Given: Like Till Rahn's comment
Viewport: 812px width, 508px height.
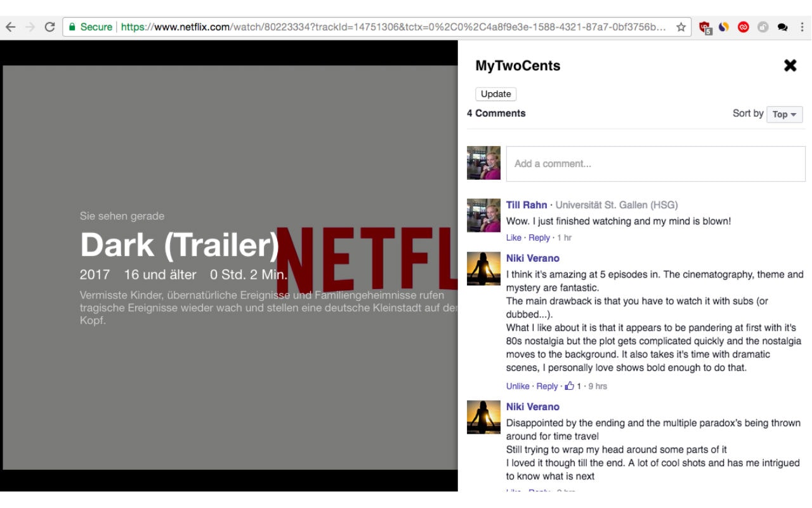Looking at the screenshot, I should coord(514,237).
